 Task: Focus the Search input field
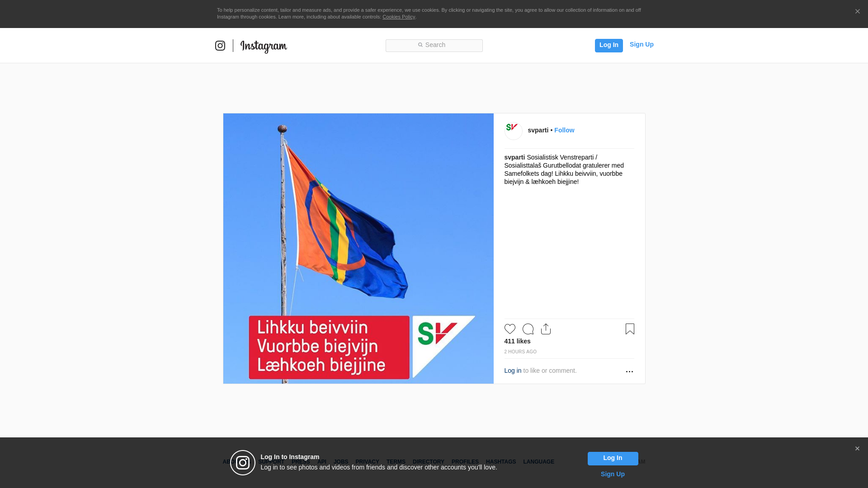point(434,45)
